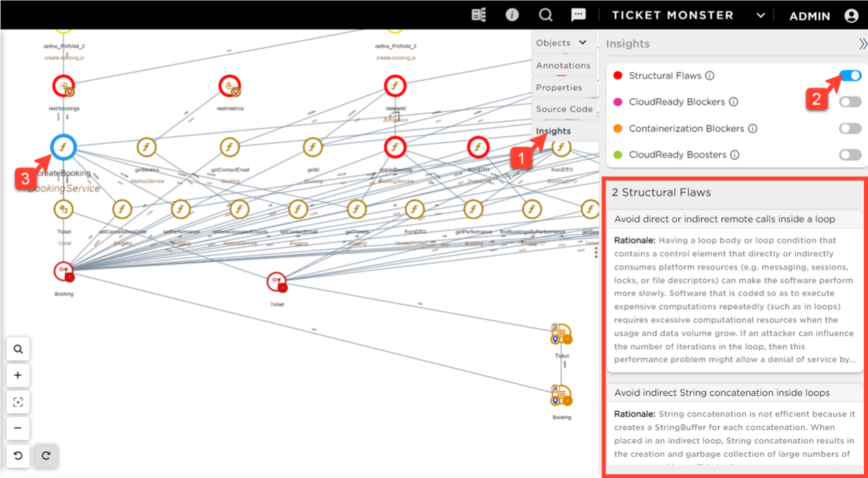This screenshot has height=478, width=868.
Task: Open the search magnifier in the top bar
Action: click(545, 15)
